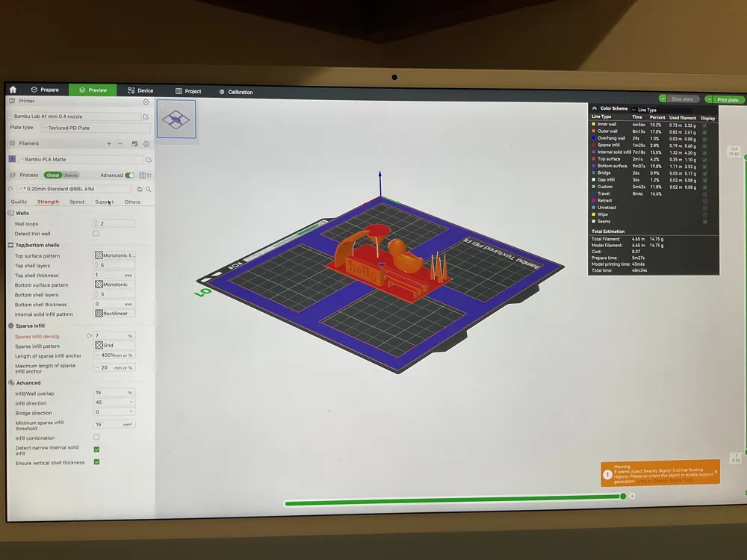The width and height of the screenshot is (747, 560).
Task: Add a filament with the plus icon
Action: pyautogui.click(x=109, y=144)
